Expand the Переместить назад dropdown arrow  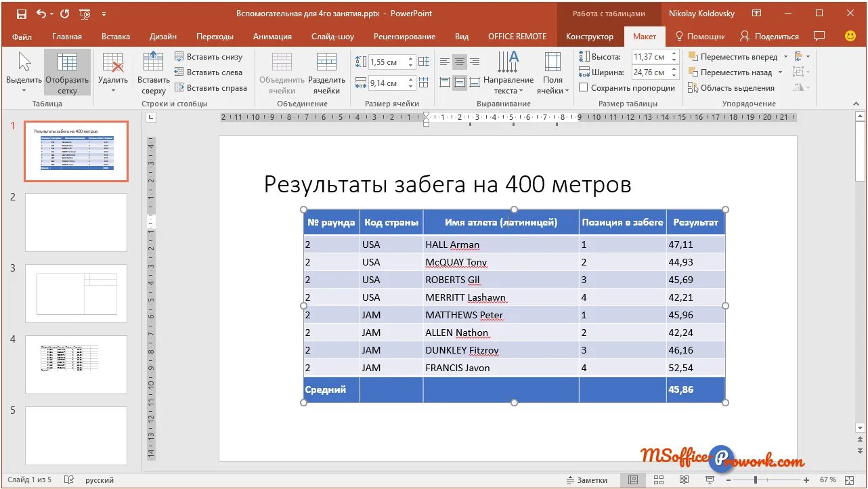point(780,72)
